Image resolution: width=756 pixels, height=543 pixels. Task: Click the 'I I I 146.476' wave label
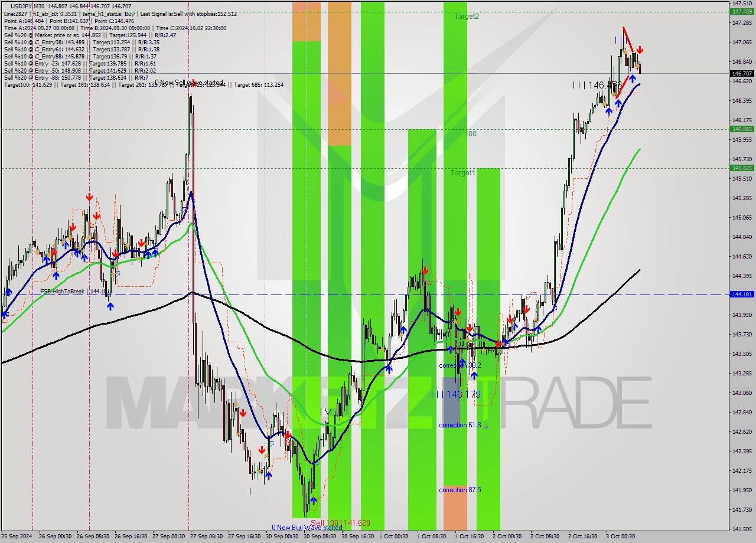[x=597, y=86]
